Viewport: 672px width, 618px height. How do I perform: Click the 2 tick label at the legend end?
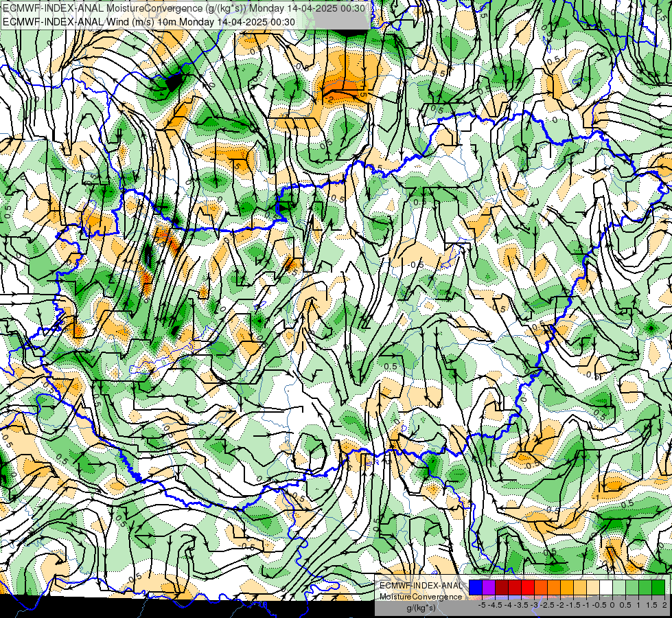664,605
